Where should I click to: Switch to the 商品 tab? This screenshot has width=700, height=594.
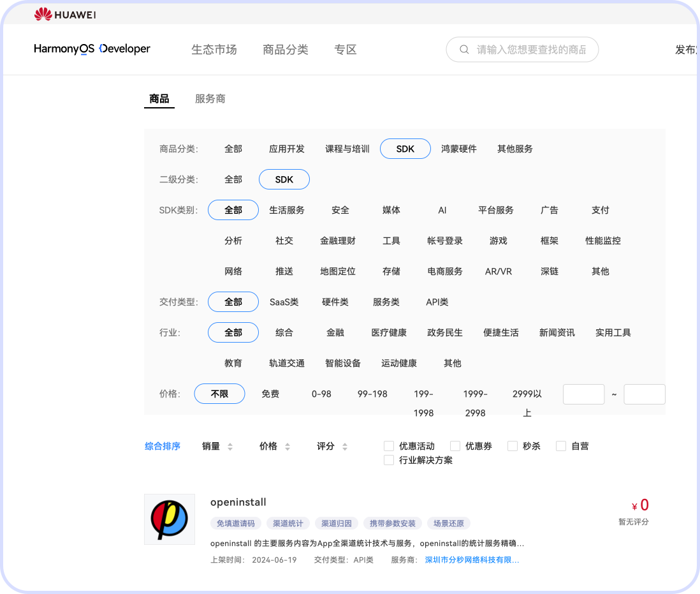159,99
